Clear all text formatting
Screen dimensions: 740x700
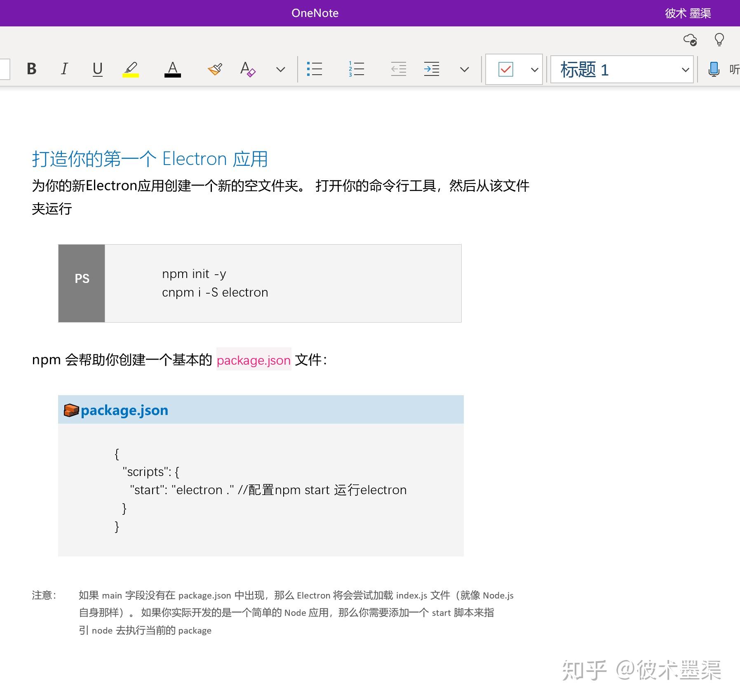click(x=248, y=69)
